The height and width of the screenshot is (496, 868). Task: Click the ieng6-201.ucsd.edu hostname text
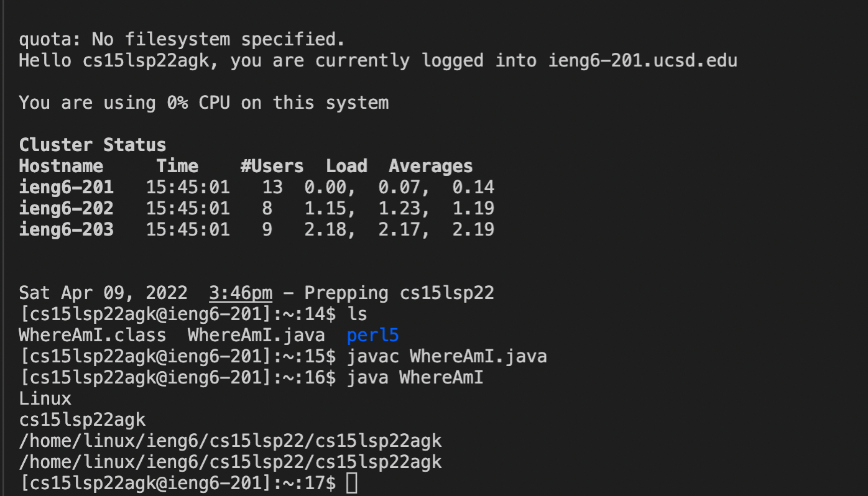click(x=643, y=61)
